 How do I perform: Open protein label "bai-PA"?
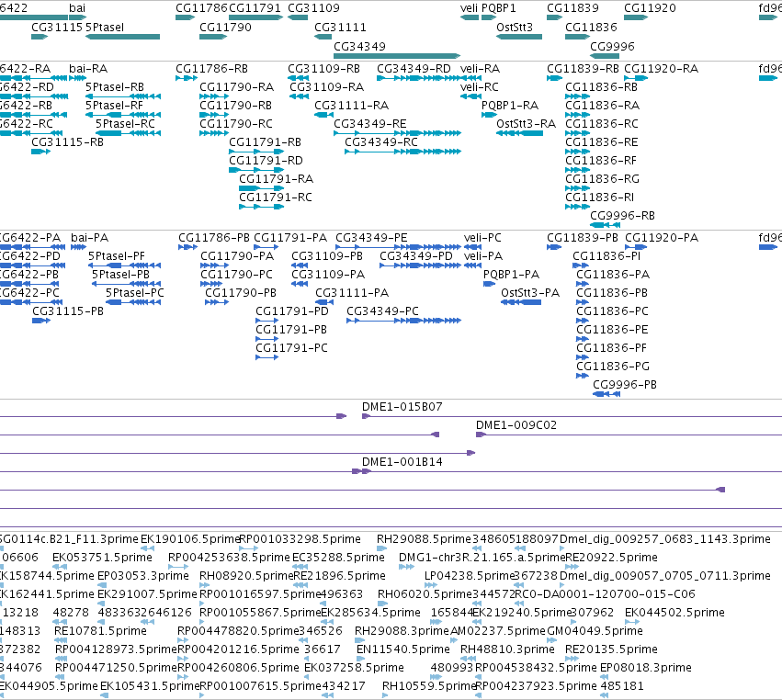pyautogui.click(x=89, y=238)
